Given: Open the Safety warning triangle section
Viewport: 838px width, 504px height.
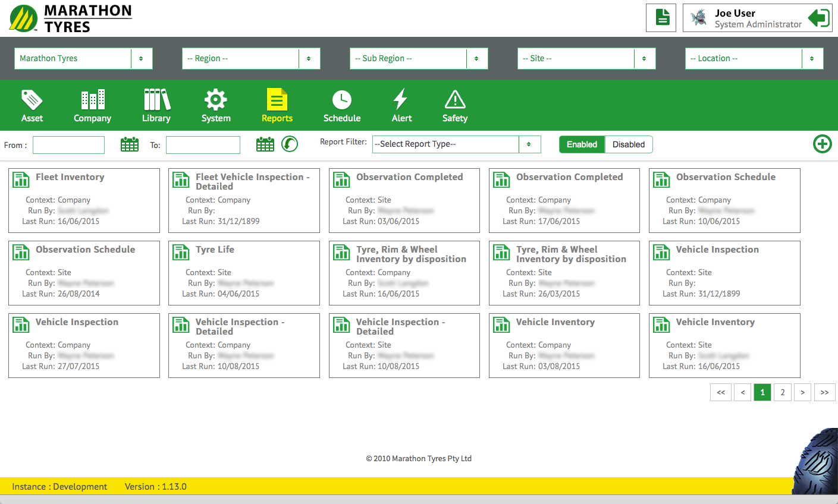Looking at the screenshot, I should click(455, 106).
